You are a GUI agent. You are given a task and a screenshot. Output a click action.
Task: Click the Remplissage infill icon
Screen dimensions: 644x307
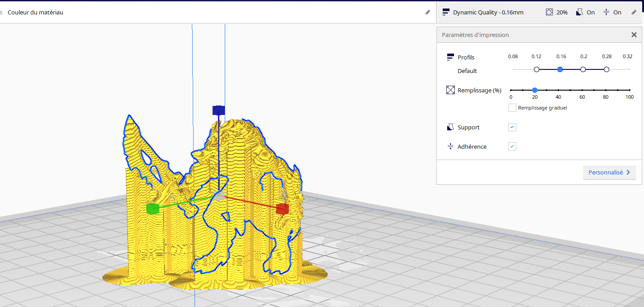[x=450, y=90]
